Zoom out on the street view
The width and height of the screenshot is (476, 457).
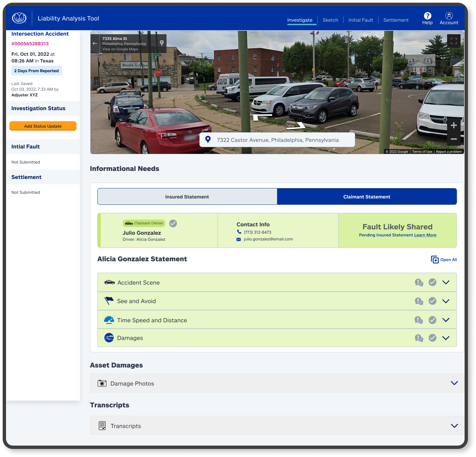pos(454,139)
